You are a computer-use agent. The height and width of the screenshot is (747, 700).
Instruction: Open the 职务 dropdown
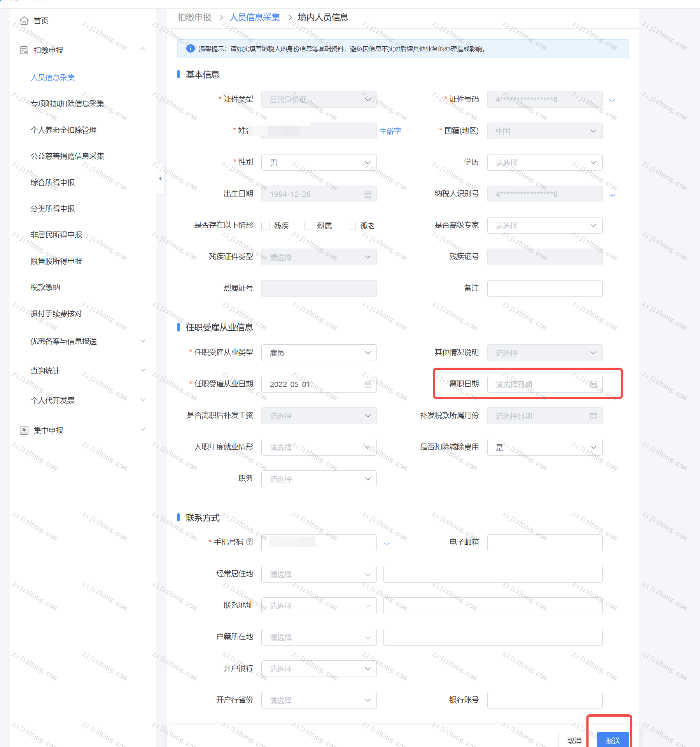coord(319,479)
